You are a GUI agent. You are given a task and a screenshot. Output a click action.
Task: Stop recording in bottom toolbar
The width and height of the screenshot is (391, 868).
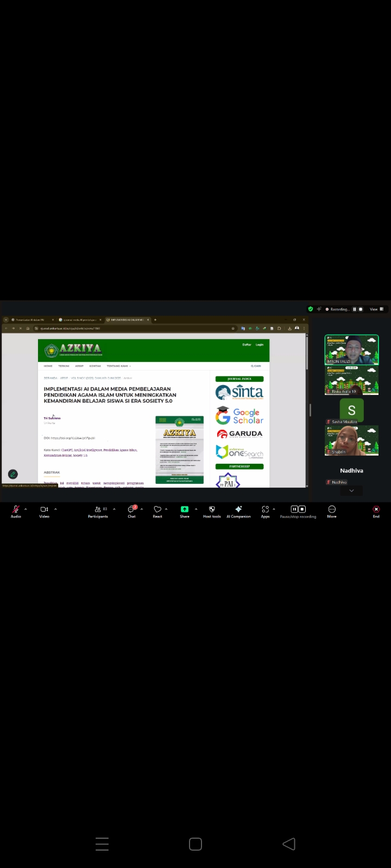tap(302, 509)
